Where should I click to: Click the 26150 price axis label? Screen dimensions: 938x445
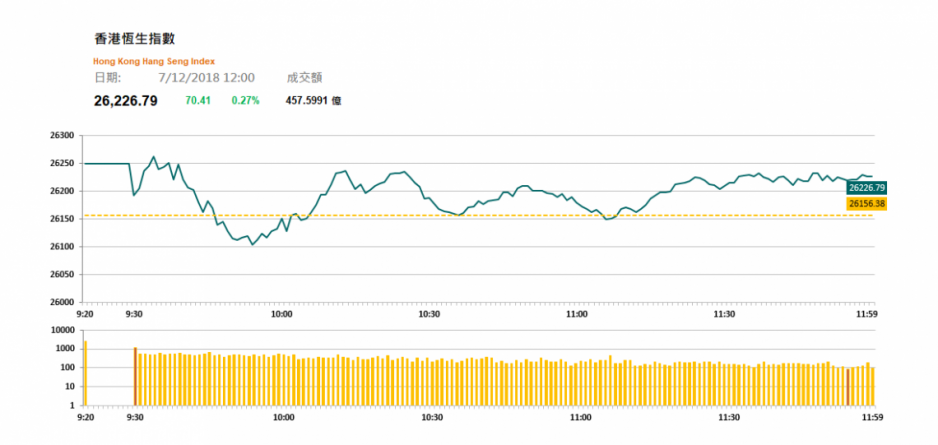click(x=63, y=219)
